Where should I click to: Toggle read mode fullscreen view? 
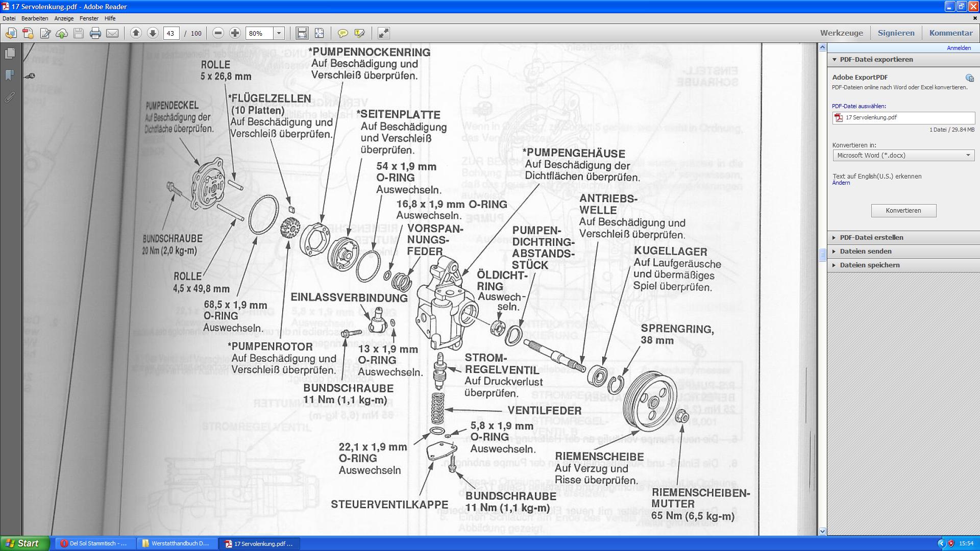click(383, 33)
